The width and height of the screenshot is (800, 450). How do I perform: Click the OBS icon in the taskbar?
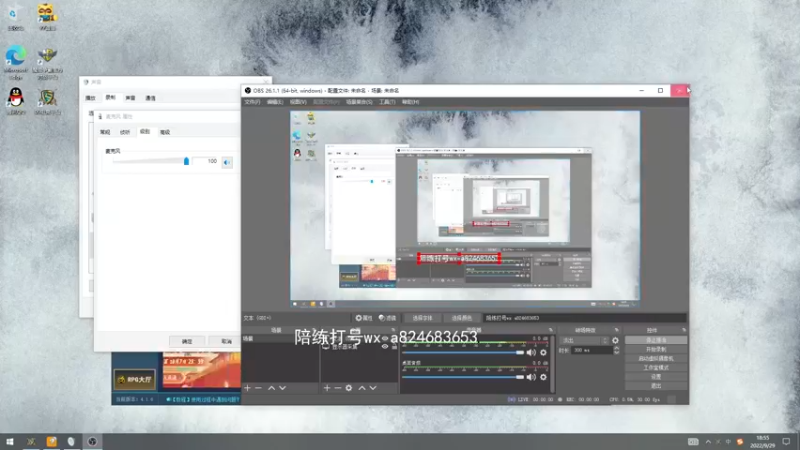coord(92,441)
